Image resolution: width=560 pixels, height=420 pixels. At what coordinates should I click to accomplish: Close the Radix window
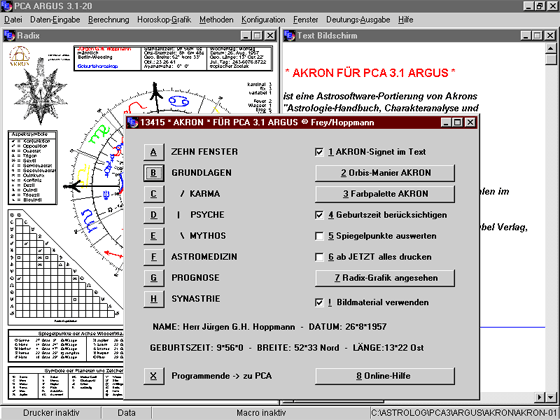tap(270, 36)
